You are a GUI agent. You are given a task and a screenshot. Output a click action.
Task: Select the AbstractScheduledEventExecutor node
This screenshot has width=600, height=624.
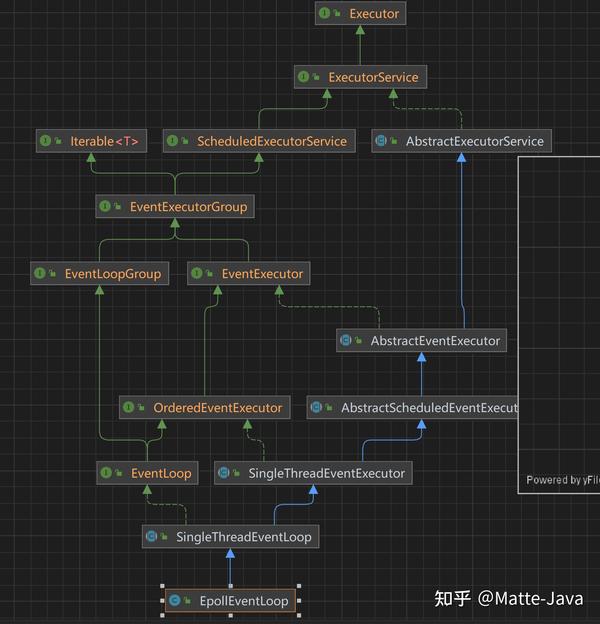[x=413, y=407]
